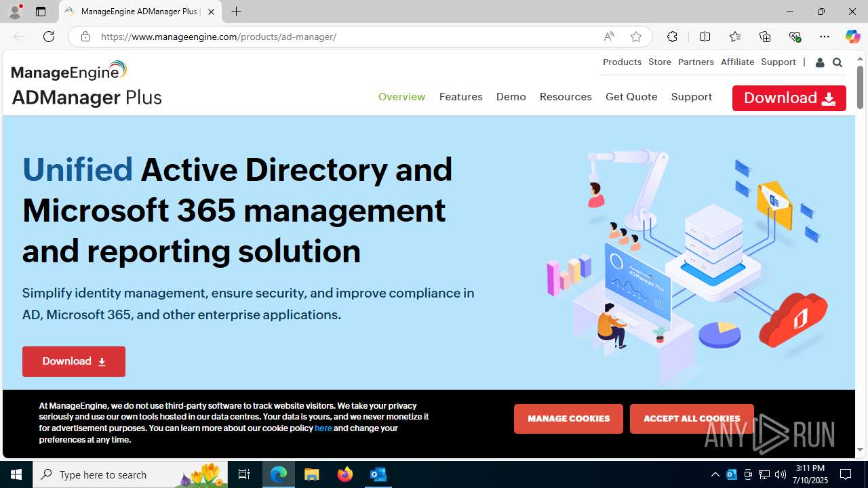Viewport: 868px width, 488px height.
Task: Click the user account icon on site header
Action: pos(820,62)
